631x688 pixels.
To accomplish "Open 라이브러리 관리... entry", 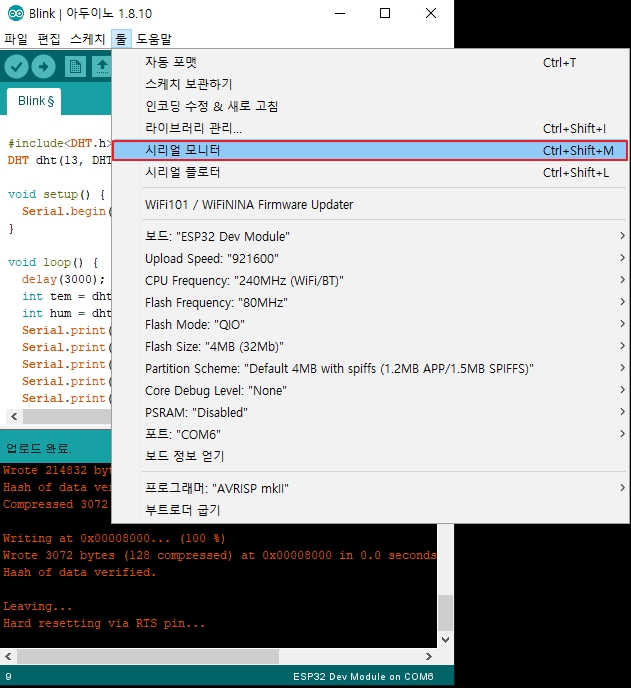I will click(x=370, y=128).
